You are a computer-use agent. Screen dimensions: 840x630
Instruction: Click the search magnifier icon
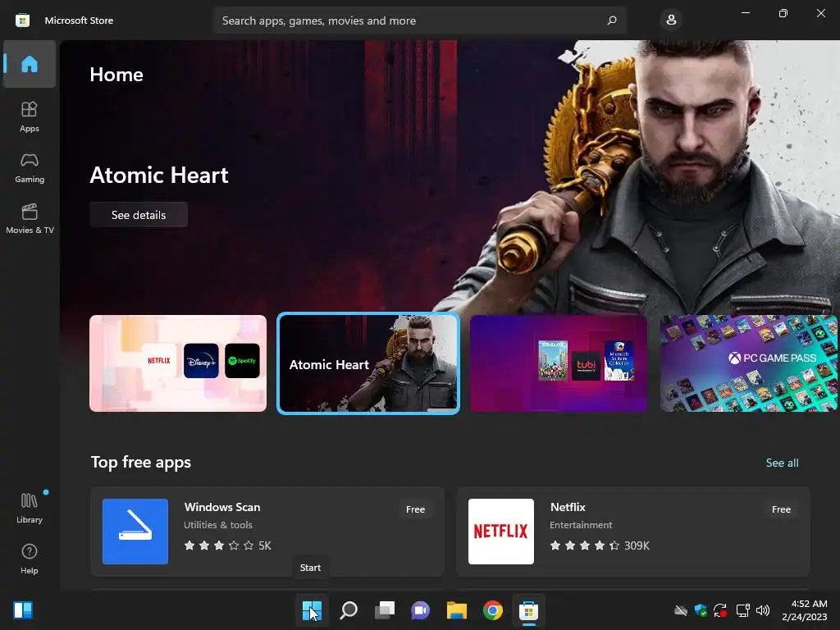pos(612,21)
